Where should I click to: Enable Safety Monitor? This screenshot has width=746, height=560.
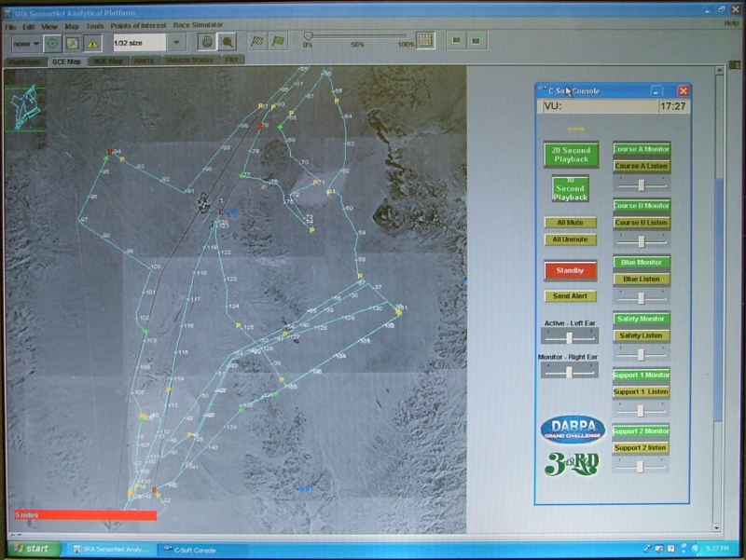pyautogui.click(x=642, y=318)
